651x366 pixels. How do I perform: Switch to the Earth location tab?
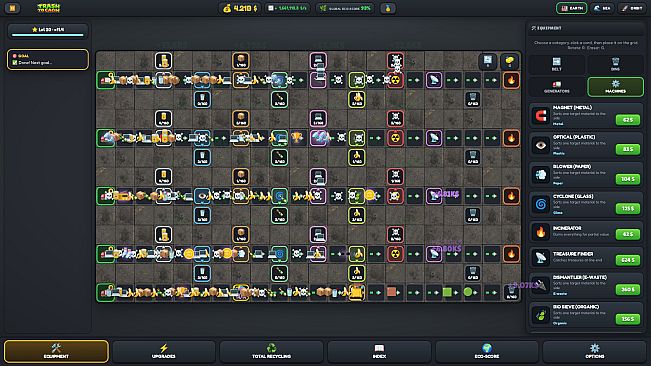[572, 8]
